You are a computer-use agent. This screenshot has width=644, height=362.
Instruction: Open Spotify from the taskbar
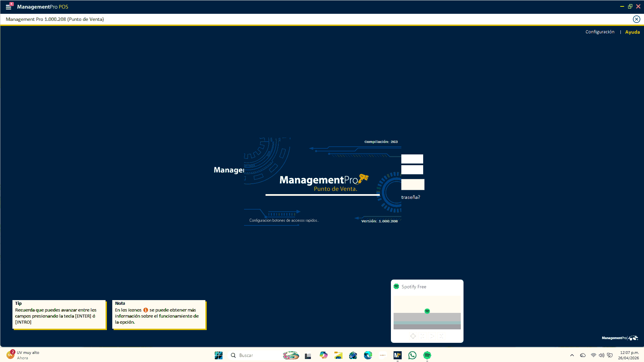(427, 355)
